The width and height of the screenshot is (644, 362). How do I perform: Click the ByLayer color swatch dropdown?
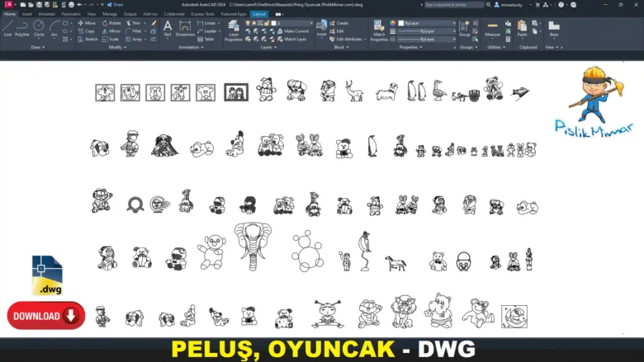pyautogui.click(x=427, y=23)
